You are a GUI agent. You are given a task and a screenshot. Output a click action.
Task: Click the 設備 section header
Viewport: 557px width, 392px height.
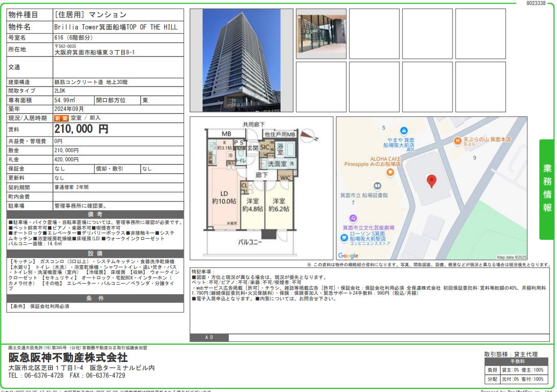click(95, 254)
